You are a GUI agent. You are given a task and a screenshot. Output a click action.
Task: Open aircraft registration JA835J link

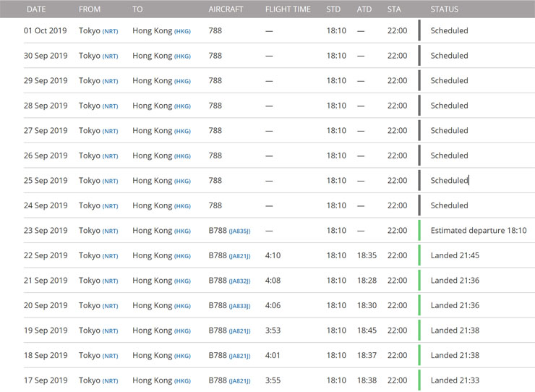(239, 231)
